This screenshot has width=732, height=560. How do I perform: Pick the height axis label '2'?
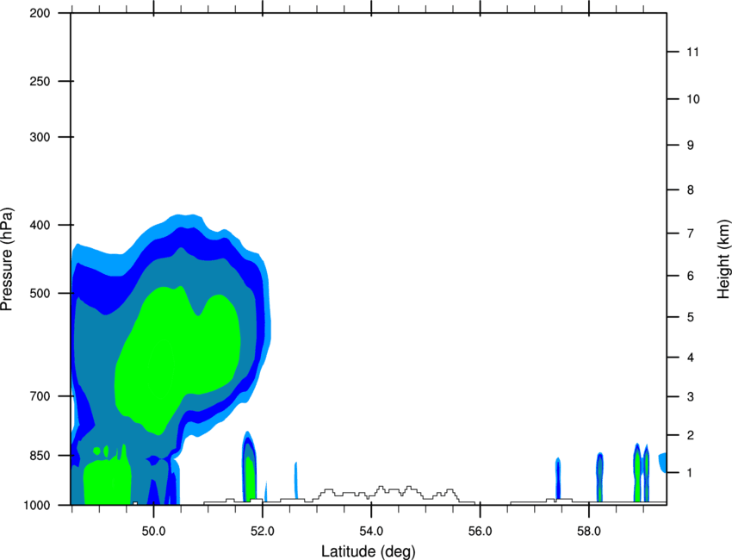tap(691, 435)
